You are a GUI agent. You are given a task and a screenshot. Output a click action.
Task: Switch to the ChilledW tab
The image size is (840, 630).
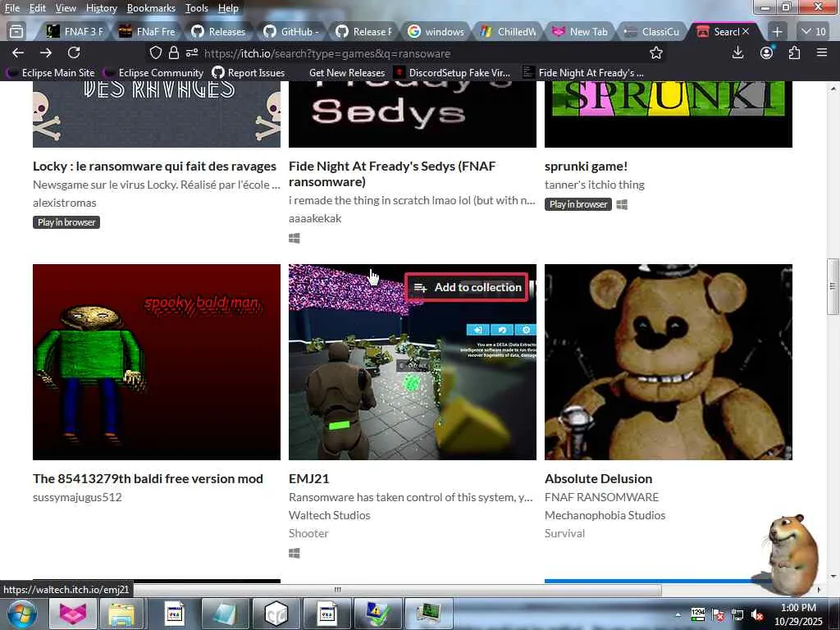[508, 32]
